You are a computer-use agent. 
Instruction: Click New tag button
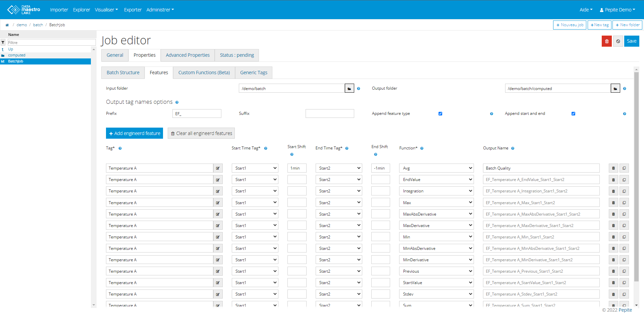(599, 25)
